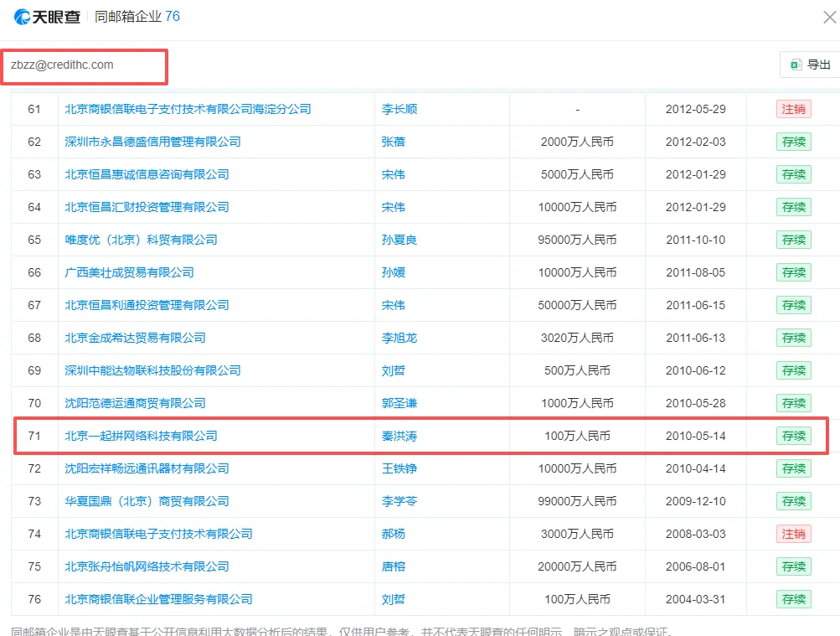
Task: Open row 74 北京商银信联电子支付技术有限公司 link
Action: tap(158, 535)
